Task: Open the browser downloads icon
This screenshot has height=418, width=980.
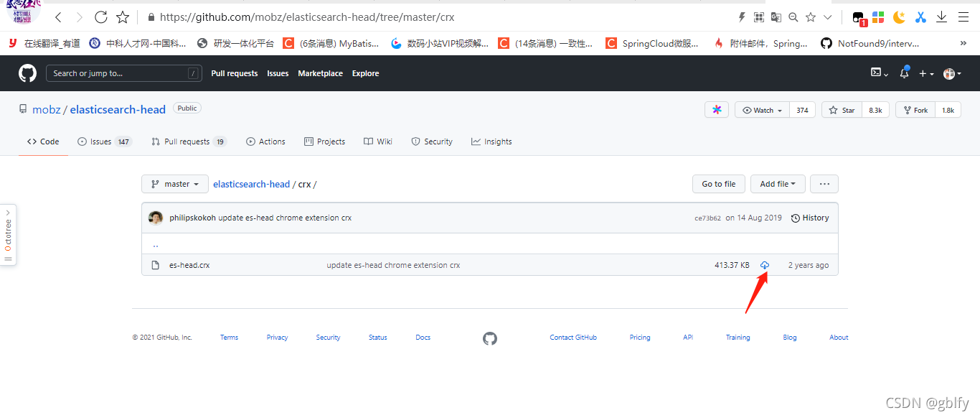Action: point(941,17)
